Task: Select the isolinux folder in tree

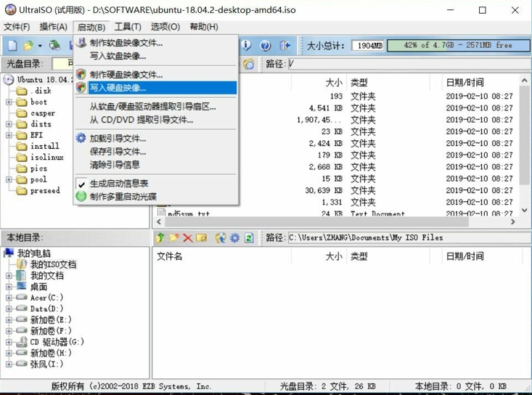Action: [x=47, y=157]
